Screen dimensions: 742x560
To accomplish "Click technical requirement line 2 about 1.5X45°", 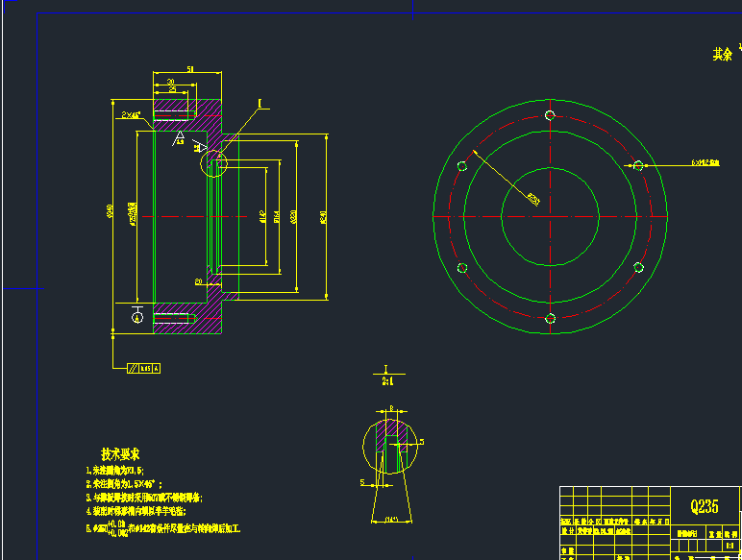I will [x=124, y=484].
